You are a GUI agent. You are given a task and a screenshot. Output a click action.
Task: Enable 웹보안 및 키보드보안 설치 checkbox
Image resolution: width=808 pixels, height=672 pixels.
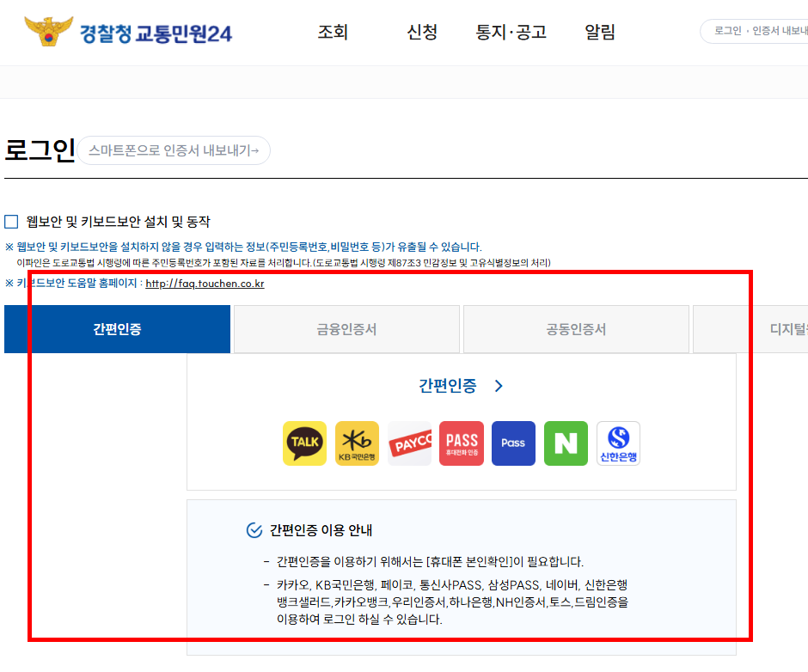coord(11,221)
